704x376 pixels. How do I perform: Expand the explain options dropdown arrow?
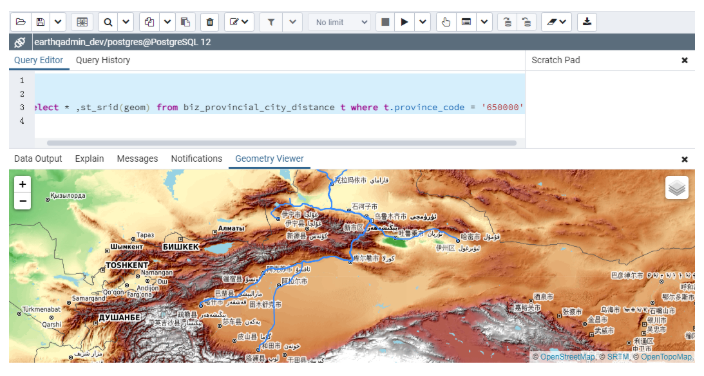tap(484, 22)
